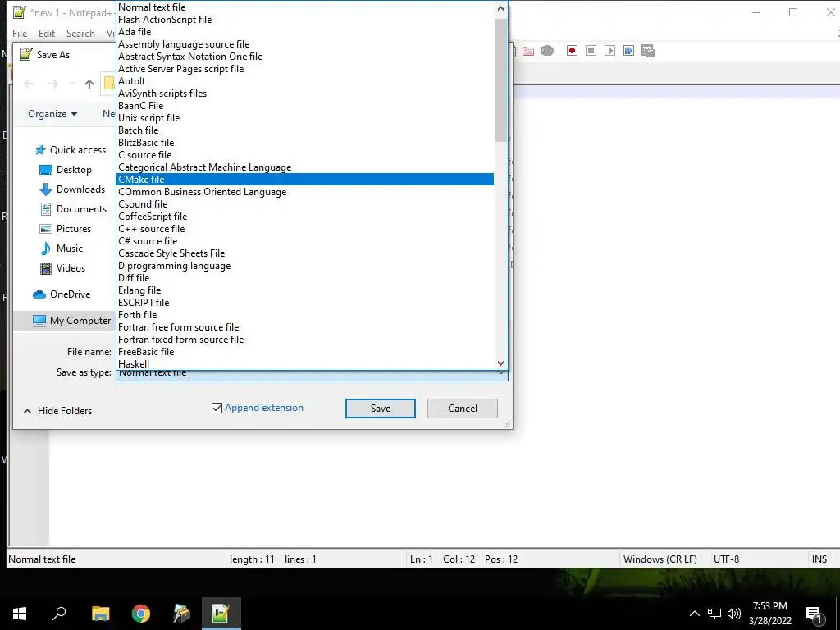The height and width of the screenshot is (630, 840).
Task: Choose 'Normal text file' from type list
Action: (305, 7)
